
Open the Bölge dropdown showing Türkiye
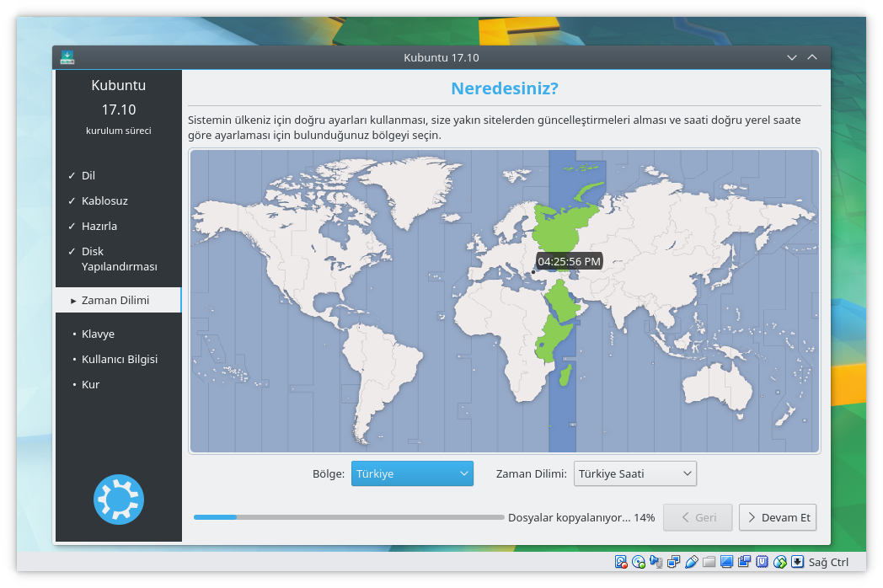412,473
